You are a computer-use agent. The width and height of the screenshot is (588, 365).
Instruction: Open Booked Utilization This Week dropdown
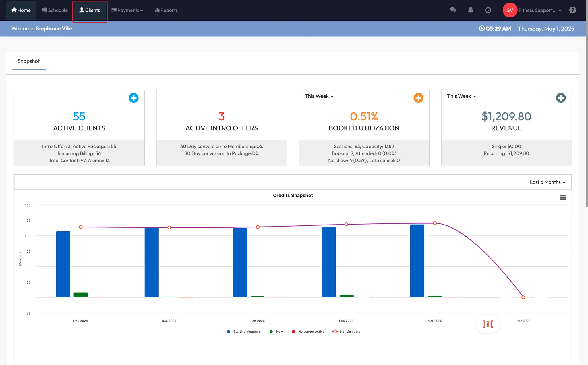coord(319,96)
